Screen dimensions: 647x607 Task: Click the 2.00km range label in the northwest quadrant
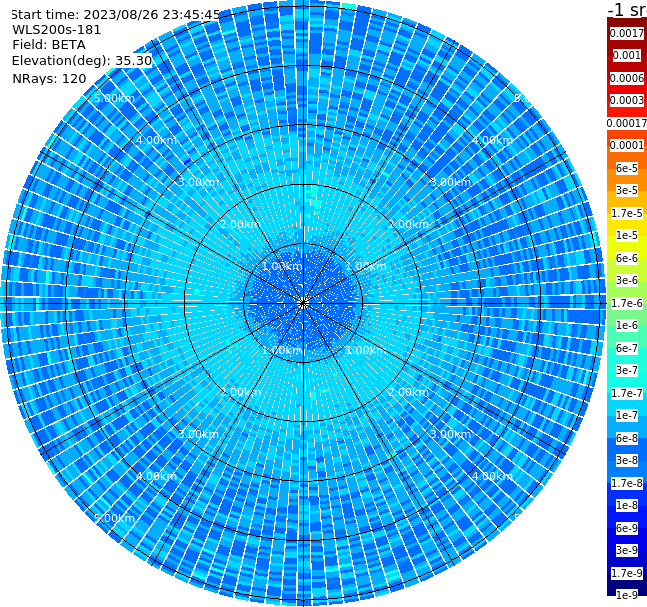241,224
